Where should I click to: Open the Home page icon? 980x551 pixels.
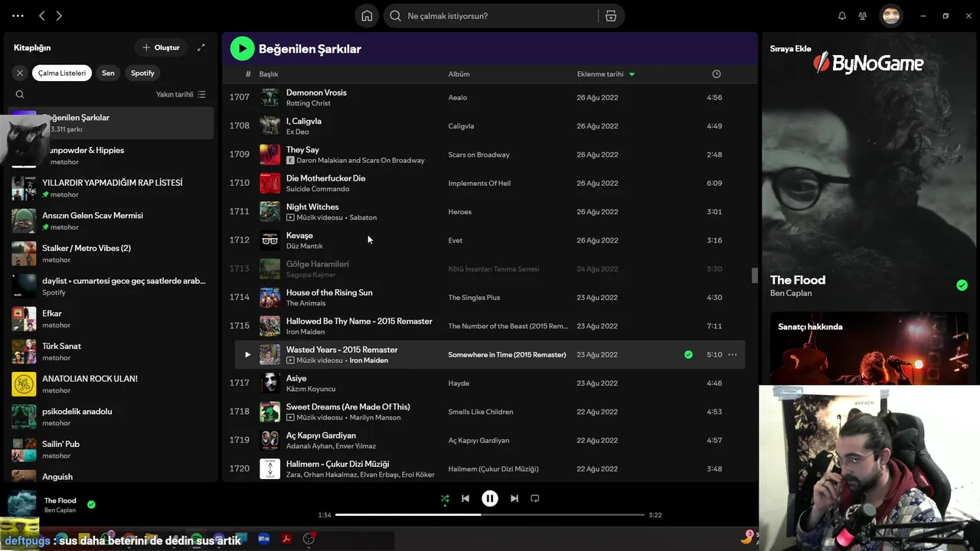(367, 15)
